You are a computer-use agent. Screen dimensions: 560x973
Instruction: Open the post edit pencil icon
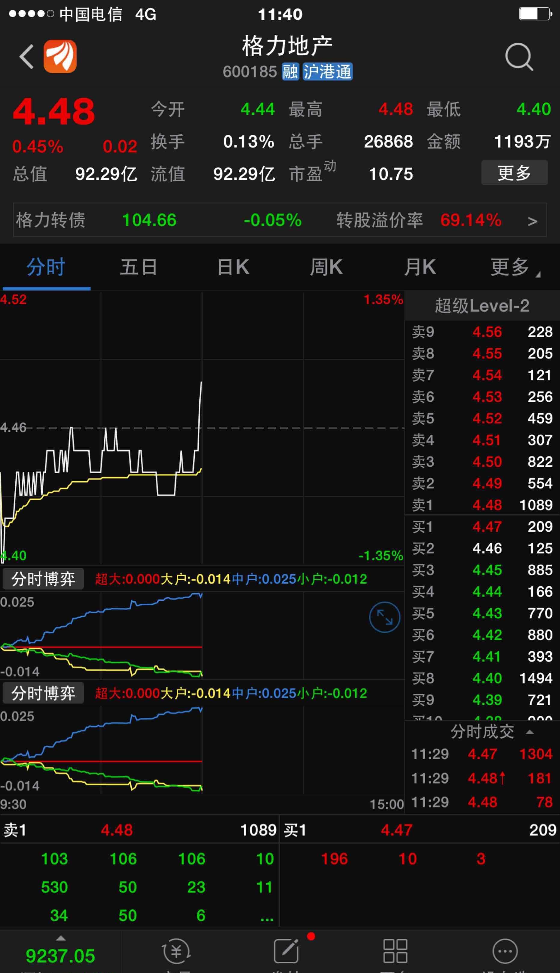[286, 951]
